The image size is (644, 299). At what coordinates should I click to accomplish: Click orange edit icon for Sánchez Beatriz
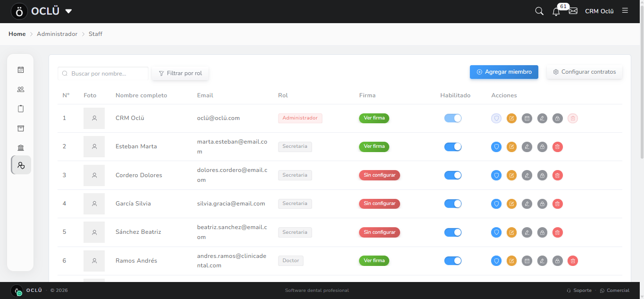tap(512, 232)
